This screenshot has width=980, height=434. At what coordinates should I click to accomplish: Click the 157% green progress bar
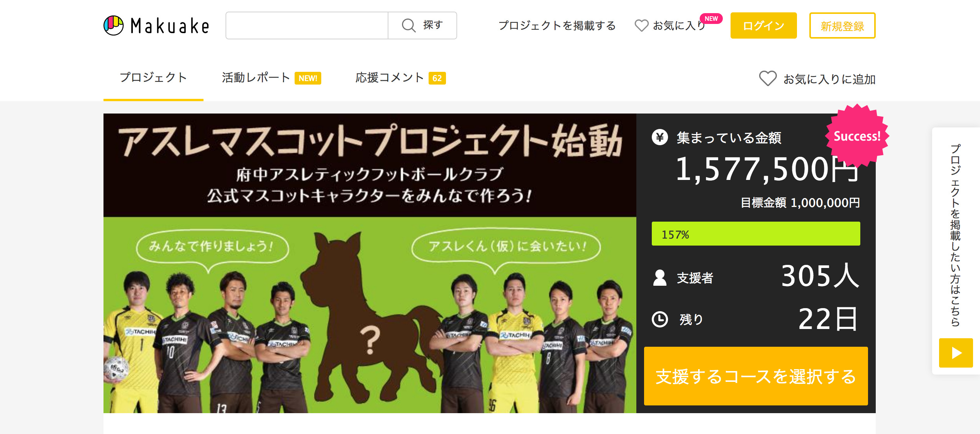tap(756, 234)
